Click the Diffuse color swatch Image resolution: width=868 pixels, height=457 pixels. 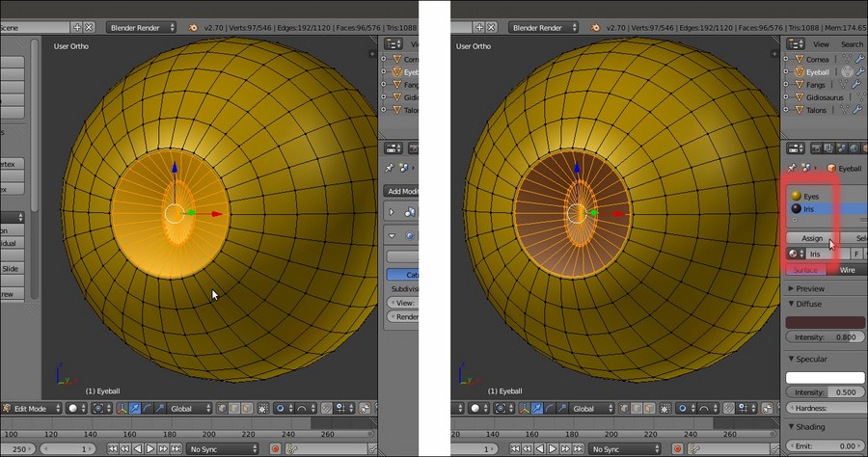[825, 322]
